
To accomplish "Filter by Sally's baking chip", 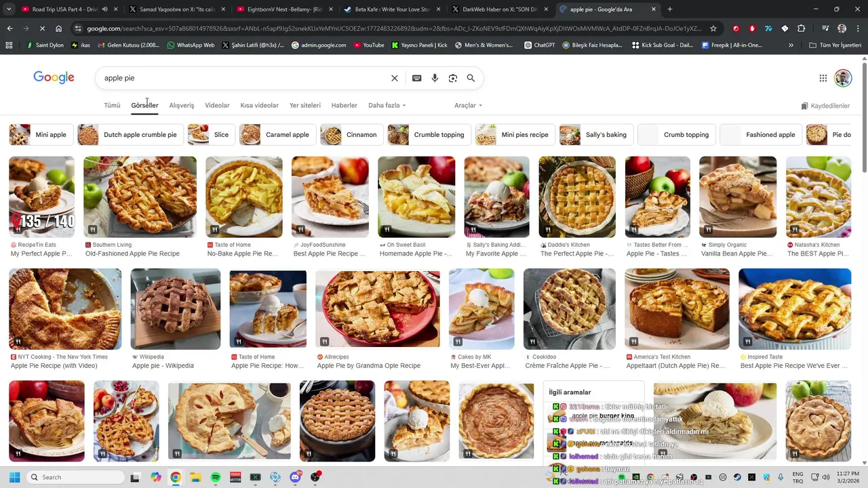I will [596, 135].
